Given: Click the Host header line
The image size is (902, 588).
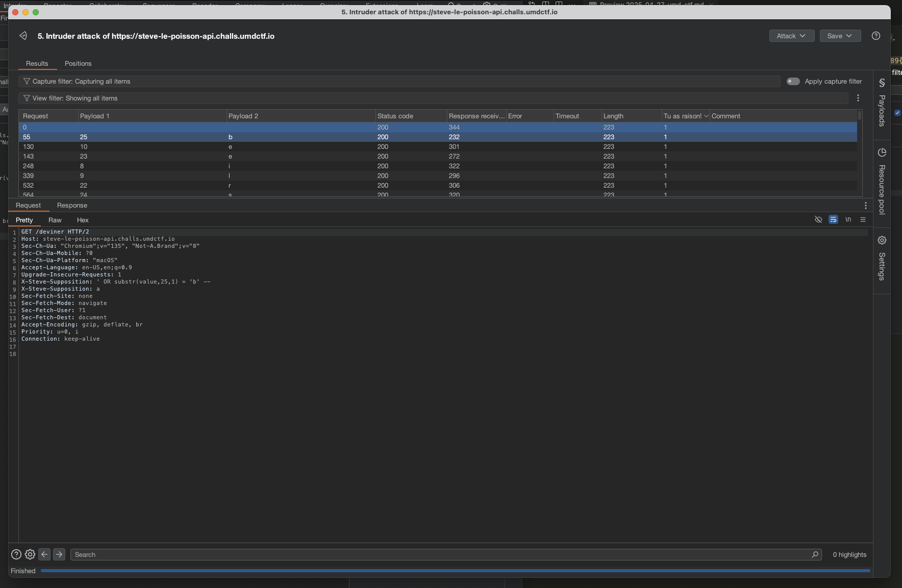Looking at the screenshot, I should (x=98, y=239).
